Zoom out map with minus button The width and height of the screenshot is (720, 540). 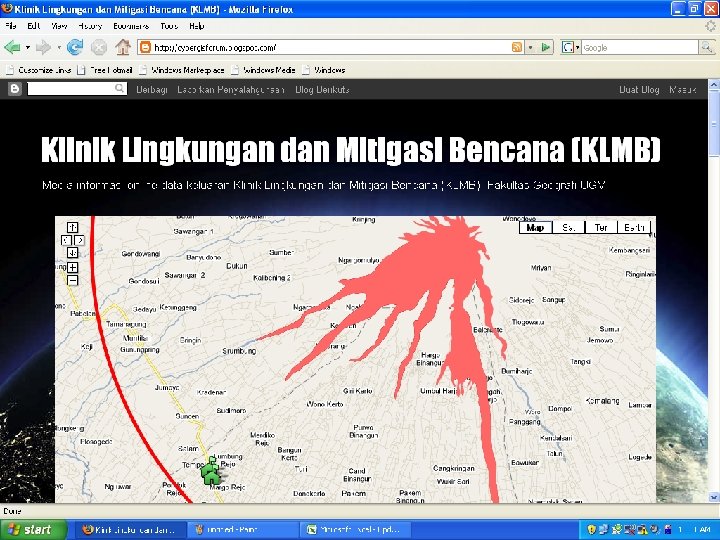[73, 280]
